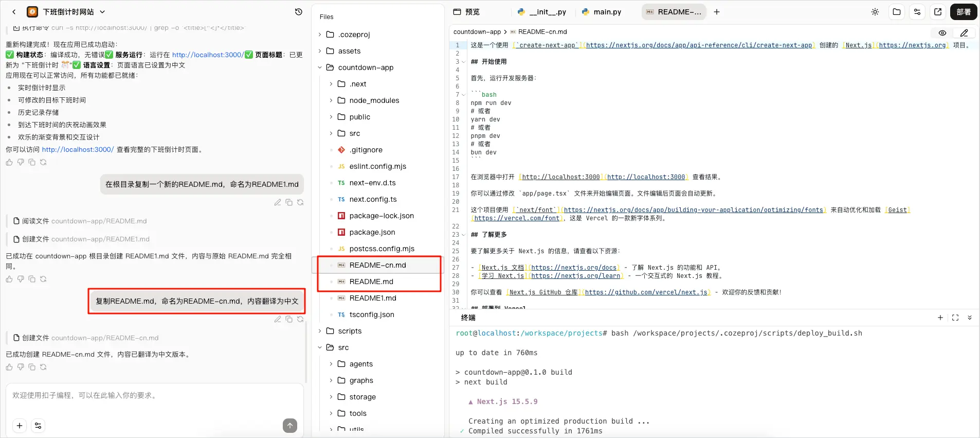Expand the node_modules folder
The height and width of the screenshot is (438, 980).
tap(331, 100)
